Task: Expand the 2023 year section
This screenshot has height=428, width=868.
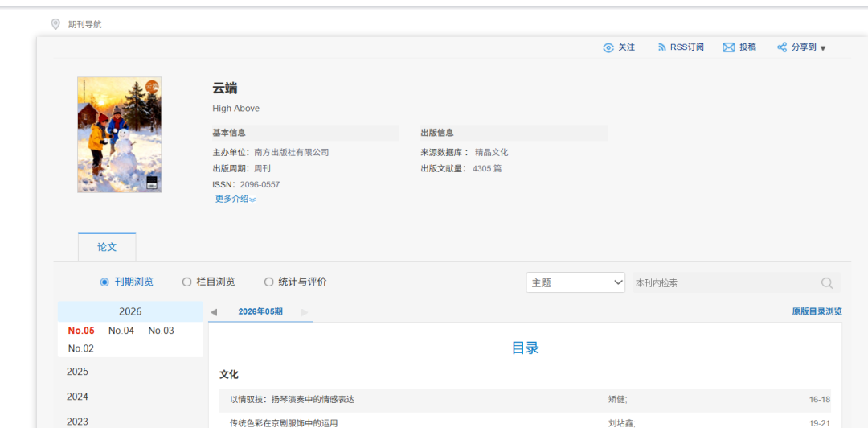Action: point(77,422)
